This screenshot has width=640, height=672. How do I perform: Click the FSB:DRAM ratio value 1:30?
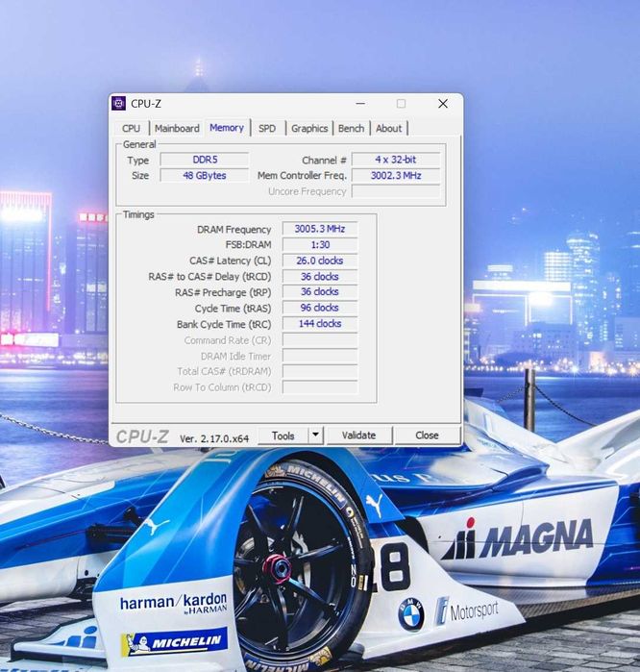tap(320, 245)
